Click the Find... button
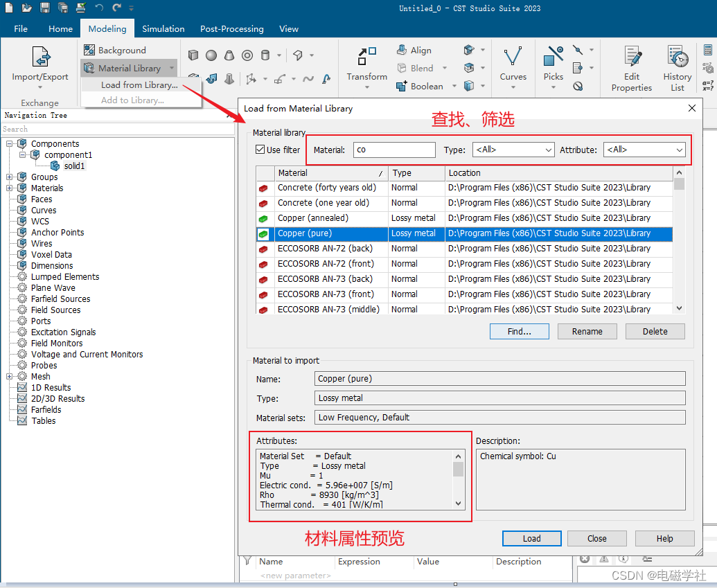The width and height of the screenshot is (717, 588). pyautogui.click(x=519, y=332)
